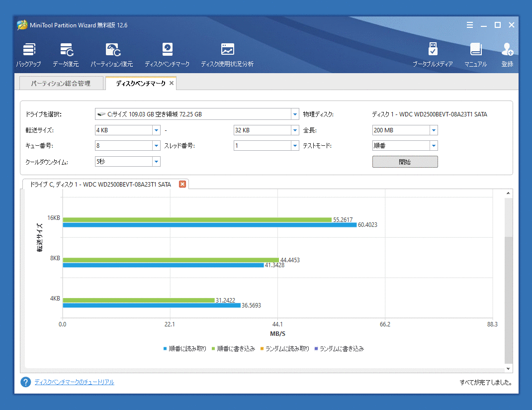The width and height of the screenshot is (532, 410).
Task: Close the ディスクベンチマーク tab
Action: [172, 84]
